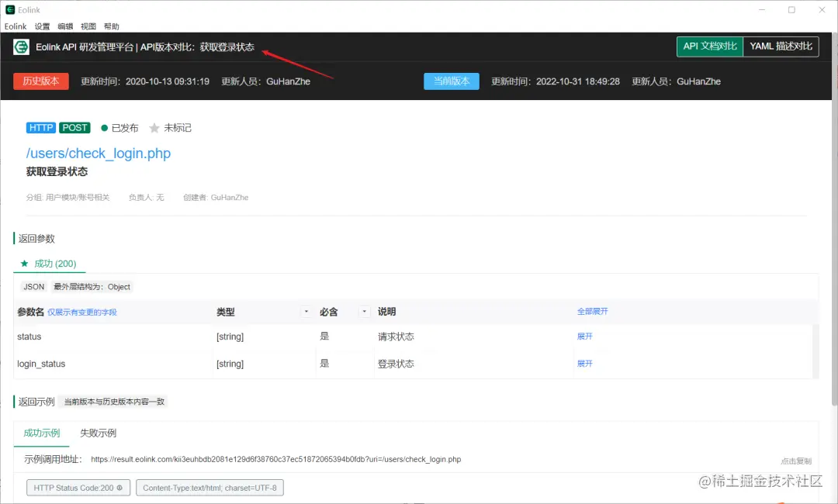Click the Eolink app icon in title bar
This screenshot has width=838, height=504.
(9, 9)
